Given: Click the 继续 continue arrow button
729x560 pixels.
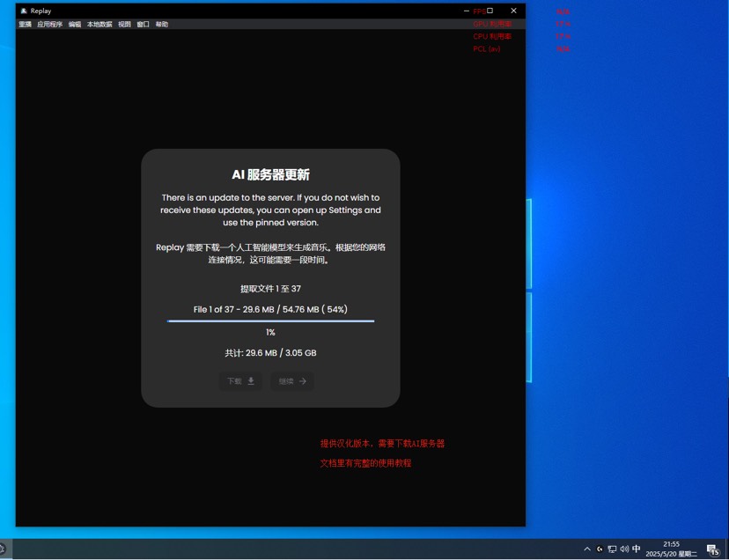Looking at the screenshot, I should point(292,381).
